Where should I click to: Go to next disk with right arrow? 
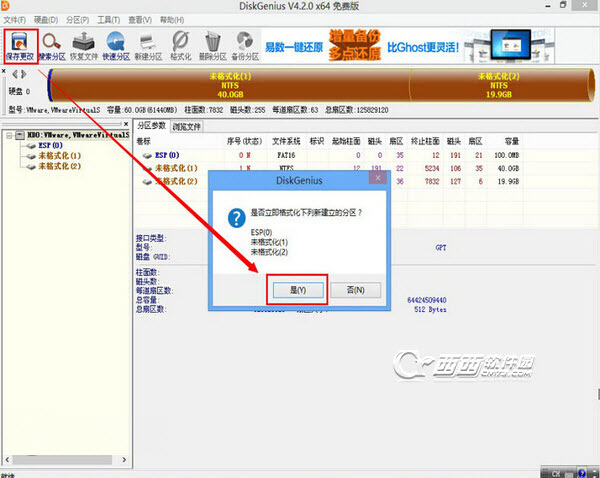(x=24, y=74)
